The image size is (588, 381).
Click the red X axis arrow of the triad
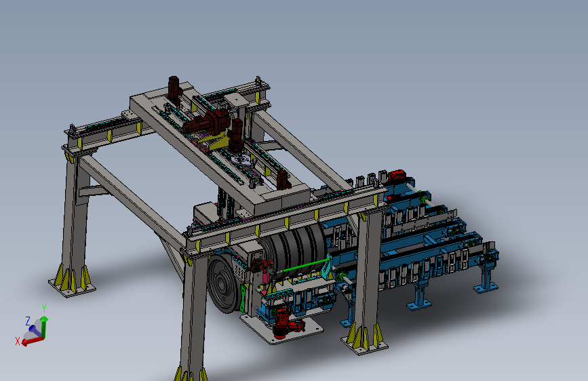(x=32, y=341)
